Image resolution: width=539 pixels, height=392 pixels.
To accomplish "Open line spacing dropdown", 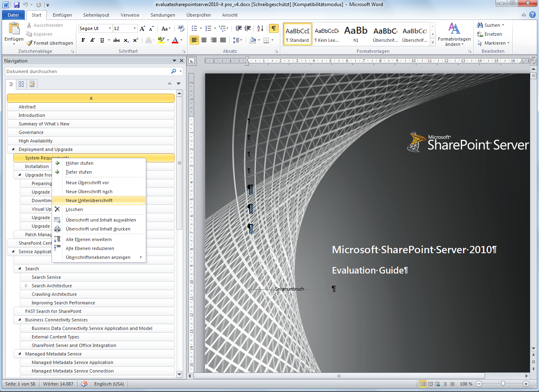I will [238, 40].
